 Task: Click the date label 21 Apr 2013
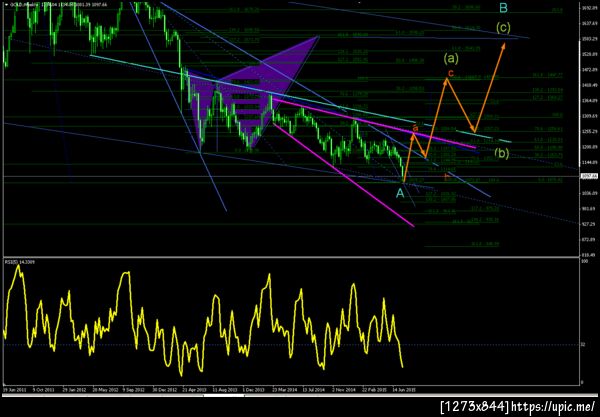[194, 390]
